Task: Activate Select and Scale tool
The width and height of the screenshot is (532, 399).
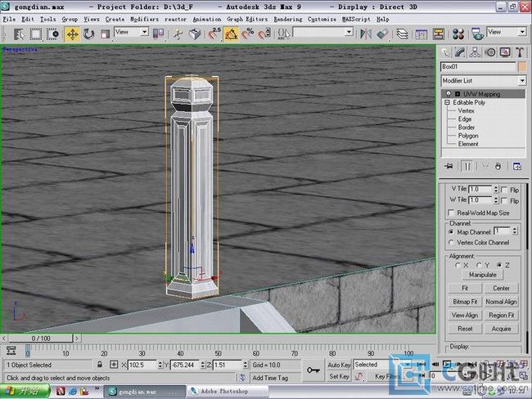Action: pyautogui.click(x=106, y=34)
